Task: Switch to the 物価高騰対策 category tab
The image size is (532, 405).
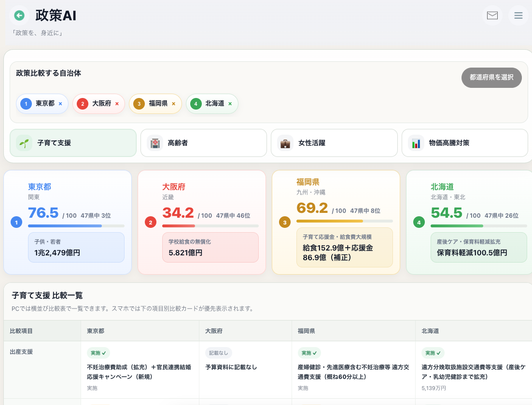Action: coord(465,143)
